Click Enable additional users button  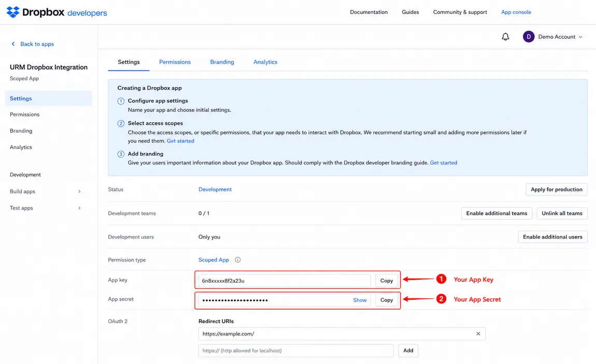(x=552, y=237)
